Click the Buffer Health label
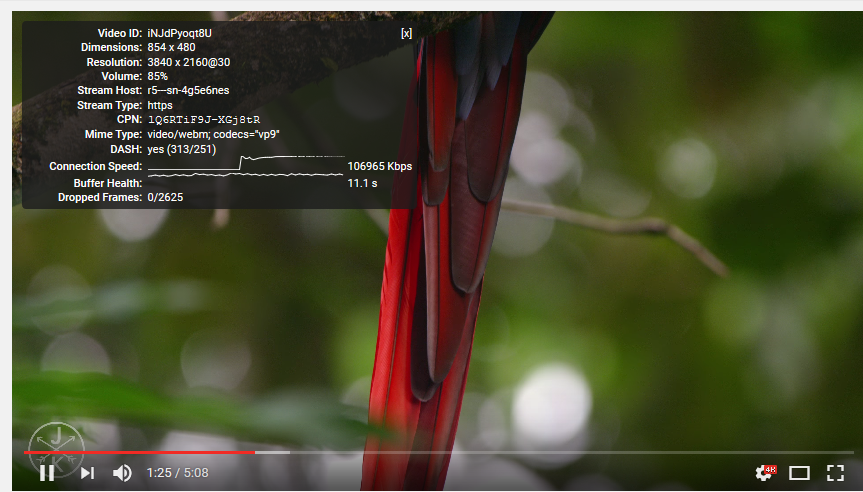 (x=108, y=183)
